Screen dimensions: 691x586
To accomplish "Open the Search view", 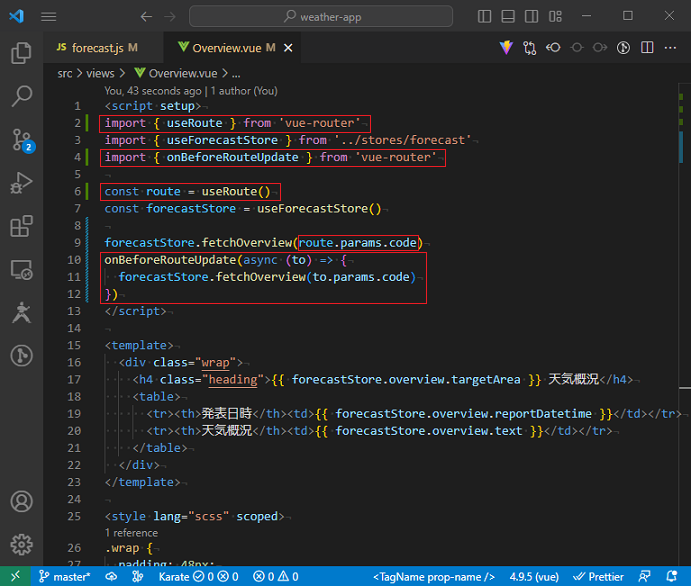I will point(21,96).
